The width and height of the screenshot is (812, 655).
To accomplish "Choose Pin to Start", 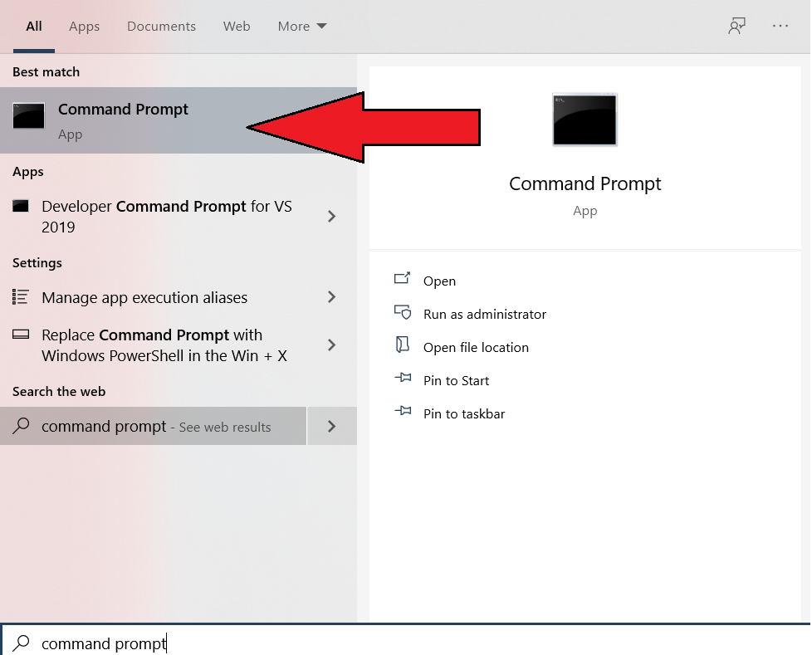I will pyautogui.click(x=457, y=380).
